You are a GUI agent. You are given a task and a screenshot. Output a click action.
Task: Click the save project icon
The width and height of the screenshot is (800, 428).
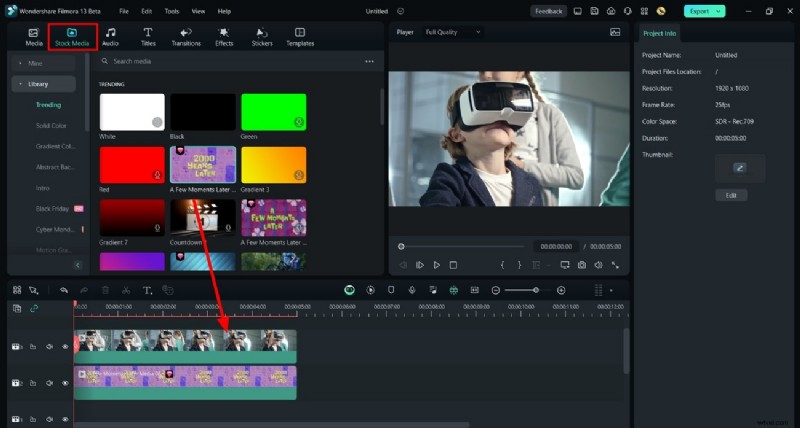[x=594, y=11]
